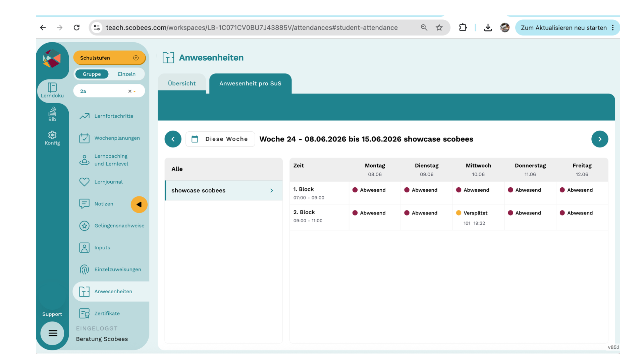Open browser extensions puzzle icon
This screenshot has height=362, width=644.
(x=463, y=27)
